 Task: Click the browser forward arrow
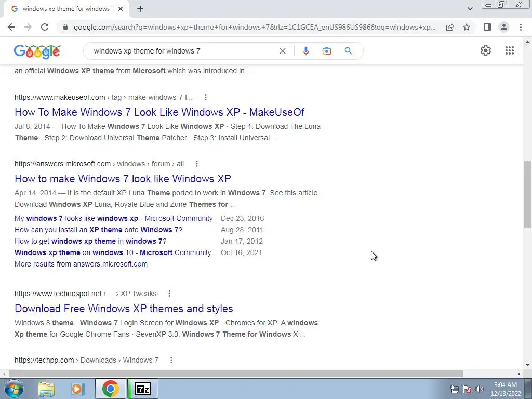pos(28,27)
